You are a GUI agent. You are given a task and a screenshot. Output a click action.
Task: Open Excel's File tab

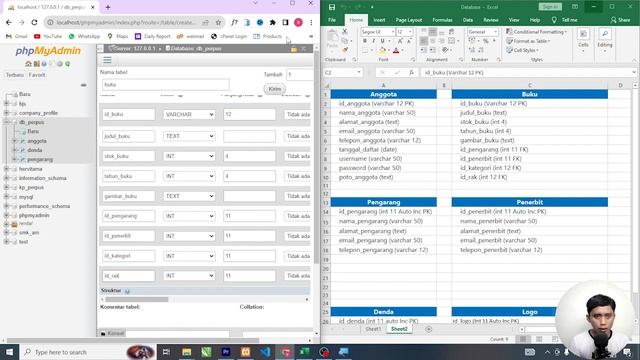click(x=332, y=20)
